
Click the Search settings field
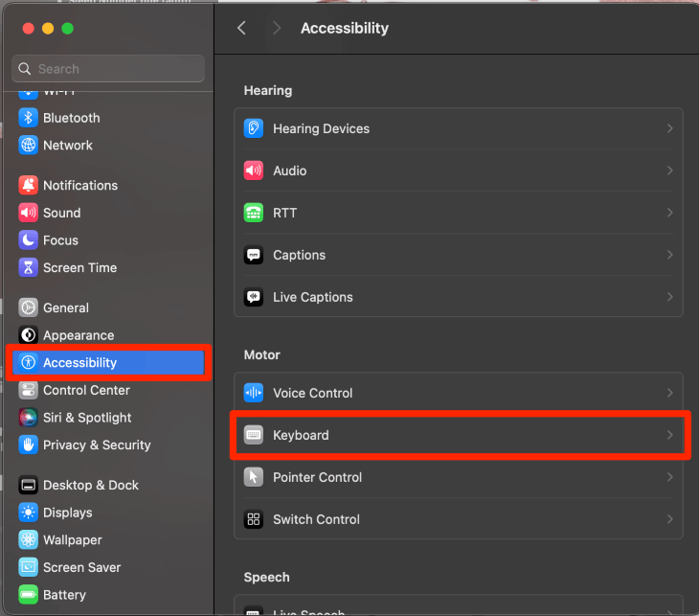click(x=108, y=69)
